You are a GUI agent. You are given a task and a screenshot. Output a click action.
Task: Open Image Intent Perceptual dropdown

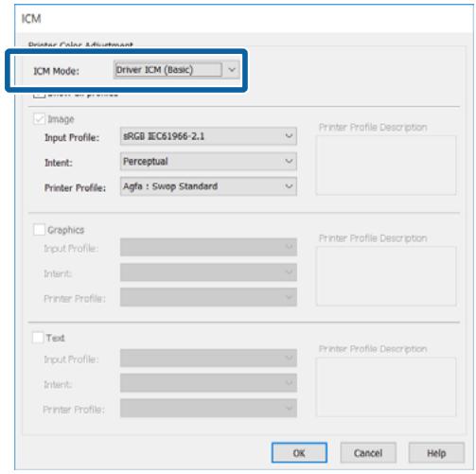(x=208, y=162)
